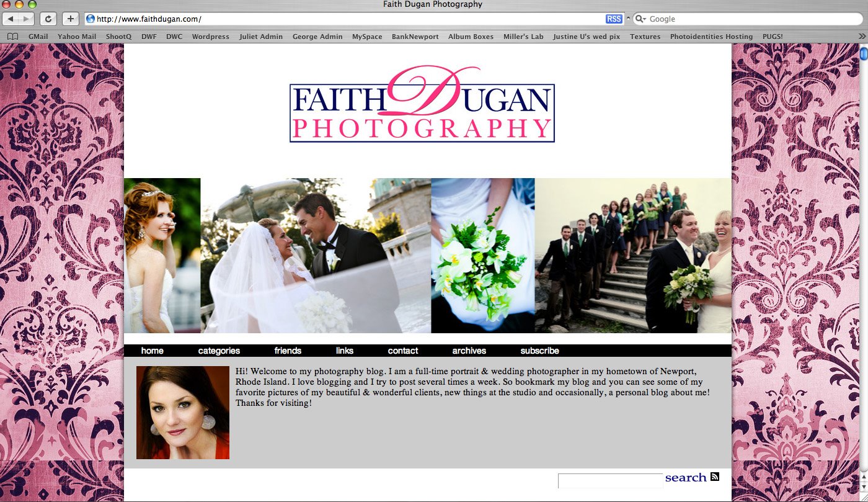Image resolution: width=868 pixels, height=502 pixels.
Task: Open the bookmarks library book icon
Action: click(12, 37)
